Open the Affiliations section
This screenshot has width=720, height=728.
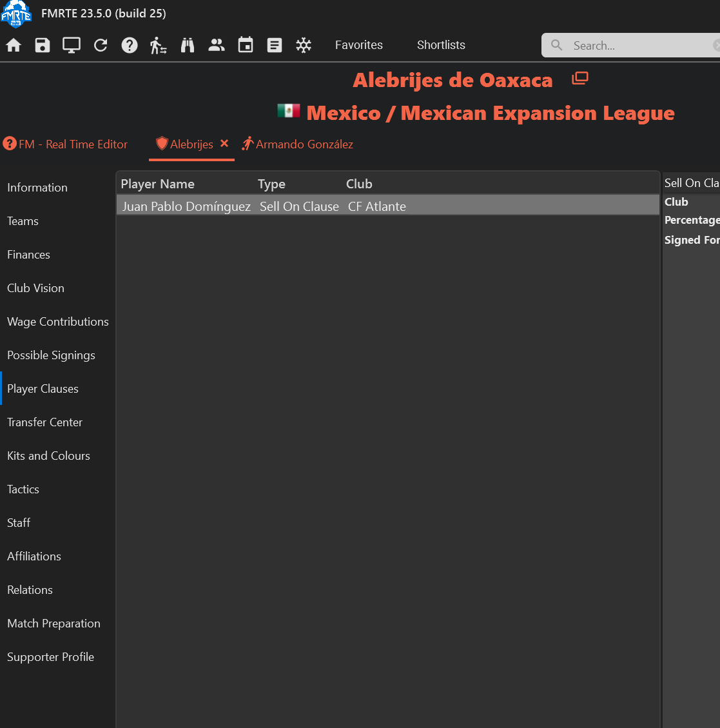(x=34, y=556)
